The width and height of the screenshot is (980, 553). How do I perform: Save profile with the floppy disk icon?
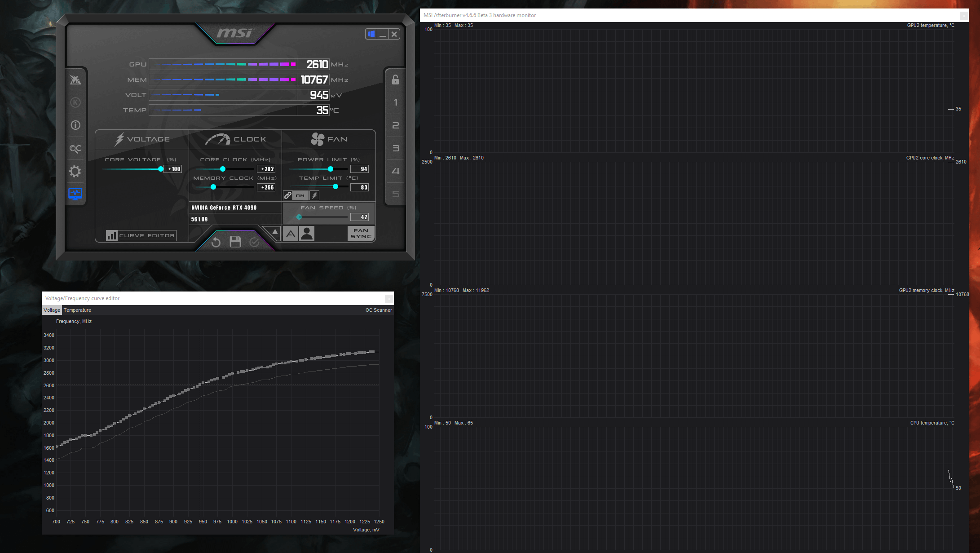pyautogui.click(x=235, y=242)
